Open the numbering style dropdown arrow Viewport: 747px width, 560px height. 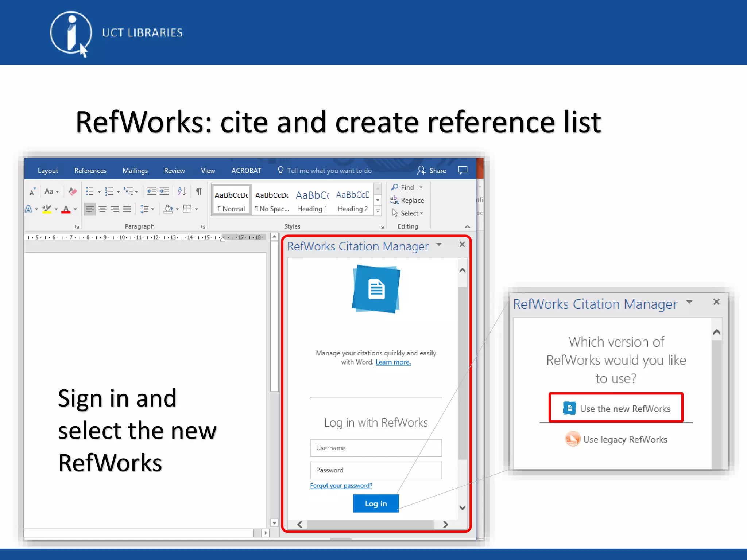[x=118, y=192]
